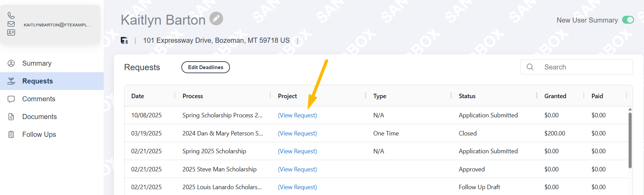Click the organization icon beside address

[x=124, y=40]
